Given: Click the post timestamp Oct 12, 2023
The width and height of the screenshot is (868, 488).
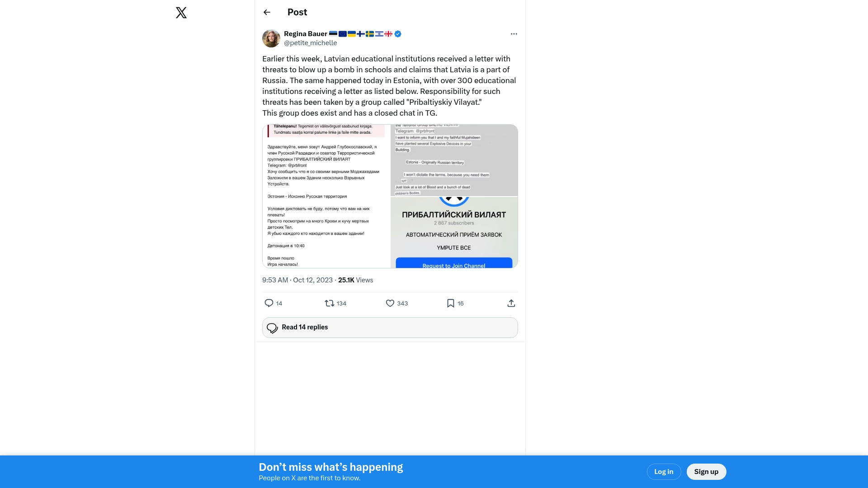Looking at the screenshot, I should pos(312,280).
